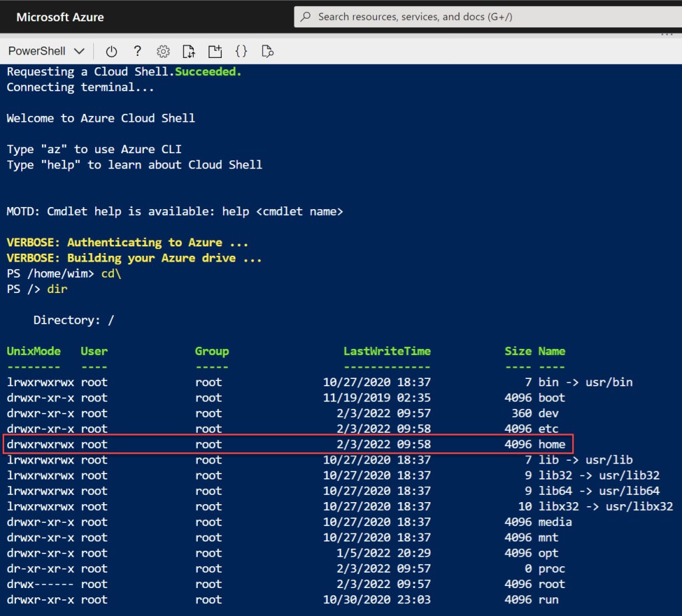Click the Microsoft Azure home link
Viewport: 682px width, 616px height.
click(x=60, y=17)
